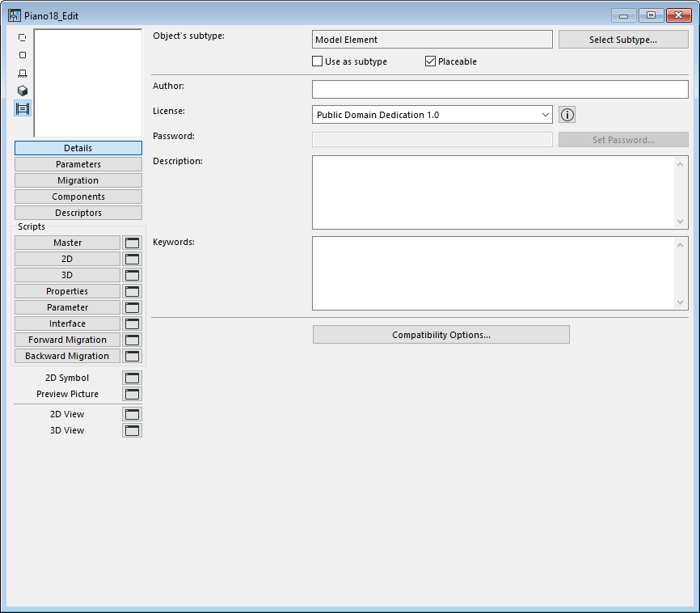Close the Piano18_Edit window
The image size is (700, 613).
point(678,15)
